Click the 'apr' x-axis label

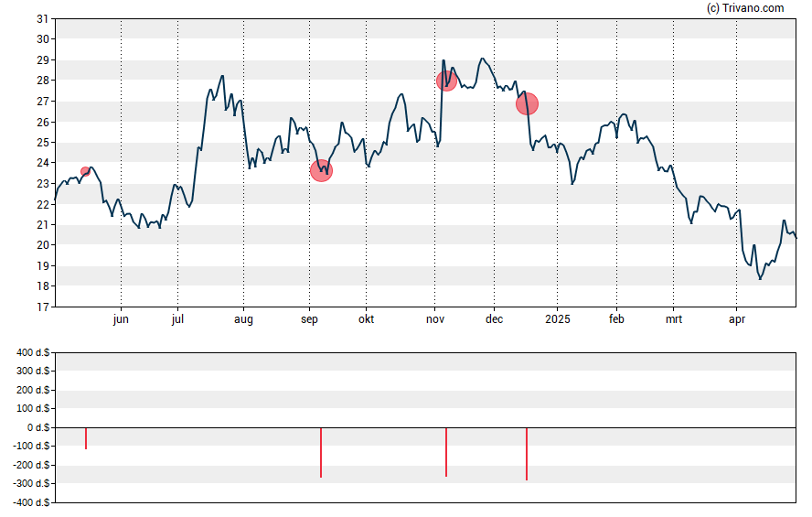click(x=737, y=319)
